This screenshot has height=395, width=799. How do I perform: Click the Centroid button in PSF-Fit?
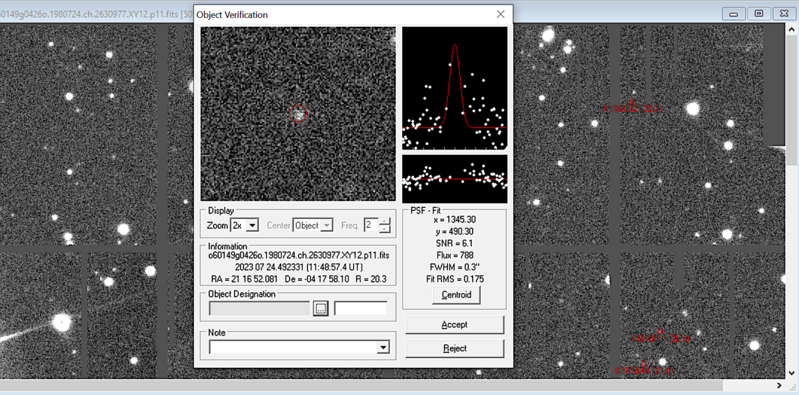tap(456, 295)
